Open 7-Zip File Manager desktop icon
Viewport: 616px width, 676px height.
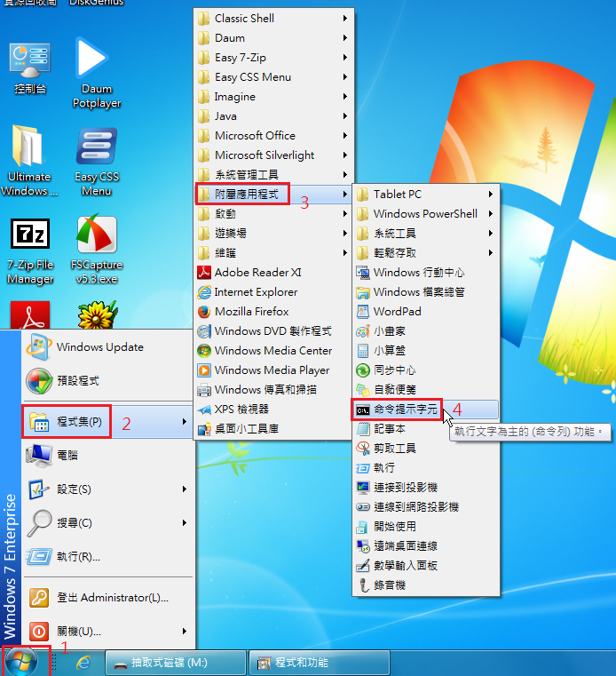(x=30, y=251)
